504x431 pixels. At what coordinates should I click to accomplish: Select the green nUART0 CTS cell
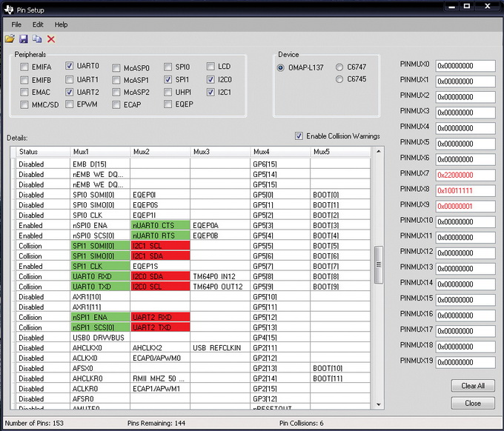point(159,225)
